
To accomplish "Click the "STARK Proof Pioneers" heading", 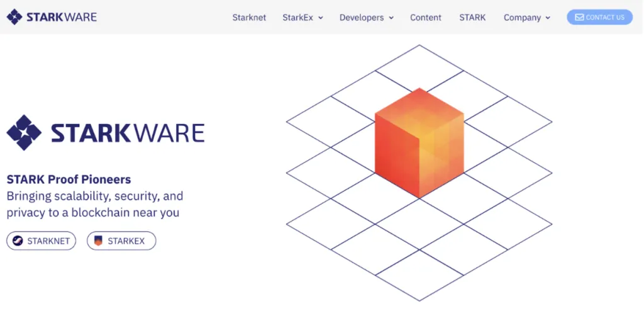I will click(69, 179).
